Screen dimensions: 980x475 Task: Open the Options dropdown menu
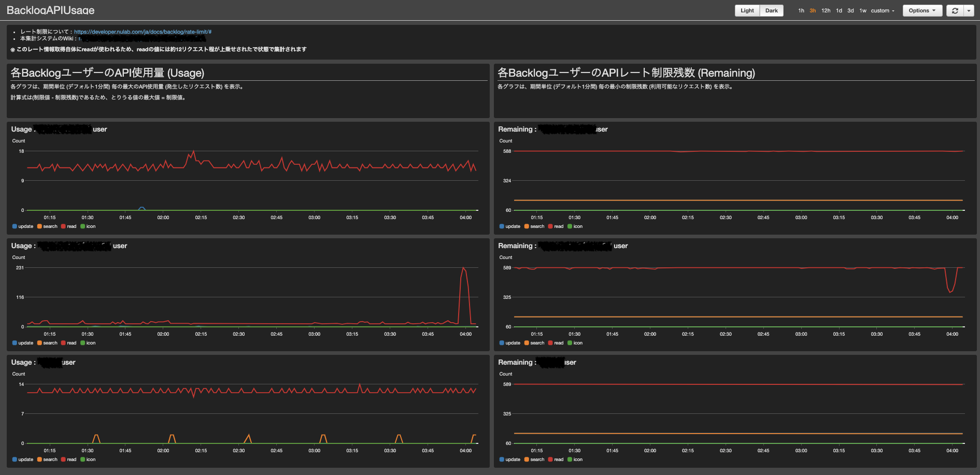pyautogui.click(x=922, y=10)
